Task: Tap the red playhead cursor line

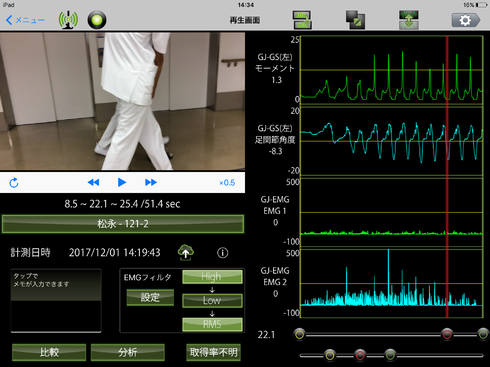Action: [447, 177]
